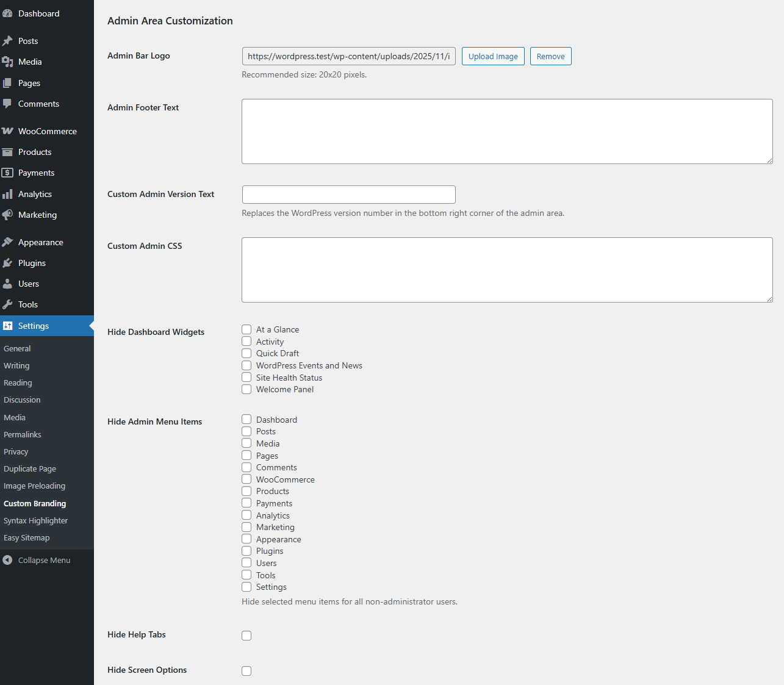Image resolution: width=784 pixels, height=685 pixels.
Task: Click the Users person icon
Action: [7, 284]
